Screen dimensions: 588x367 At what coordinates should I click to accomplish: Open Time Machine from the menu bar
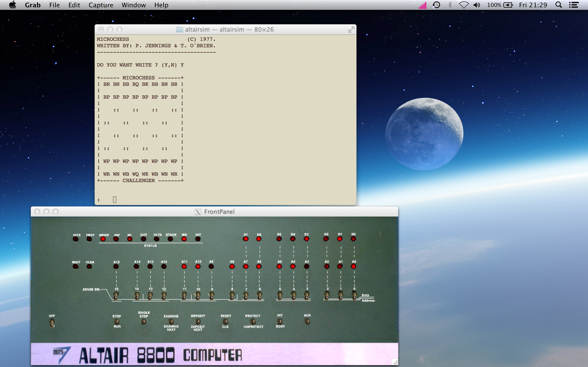437,5
